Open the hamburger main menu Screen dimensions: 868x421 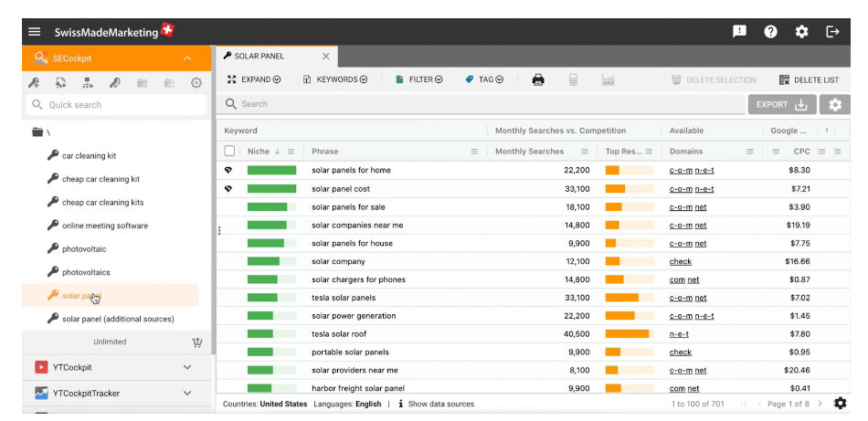(x=35, y=31)
